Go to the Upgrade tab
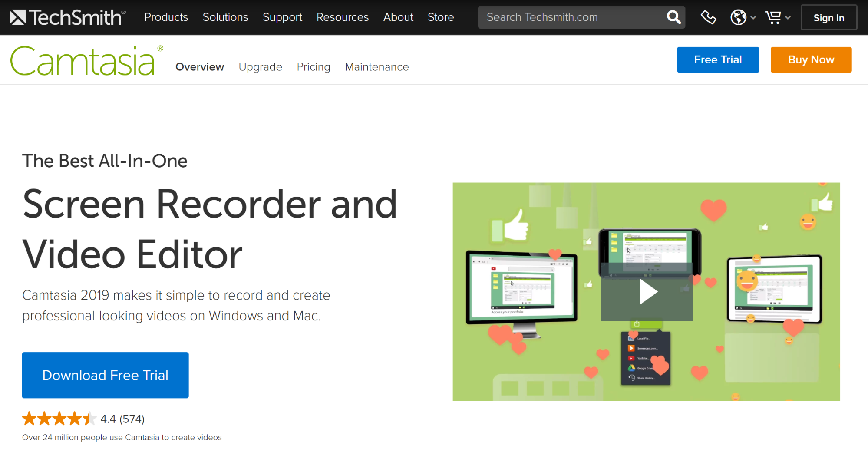868x452 pixels. [261, 67]
